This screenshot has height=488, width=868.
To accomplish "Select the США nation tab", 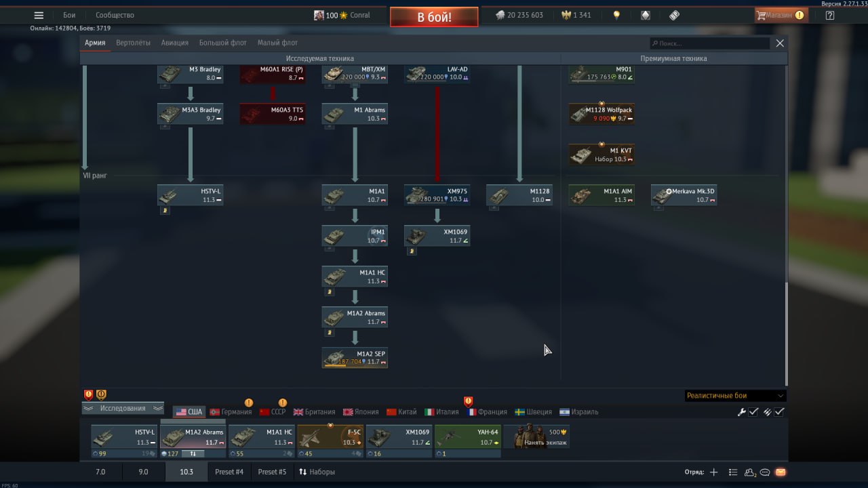I will click(x=189, y=412).
